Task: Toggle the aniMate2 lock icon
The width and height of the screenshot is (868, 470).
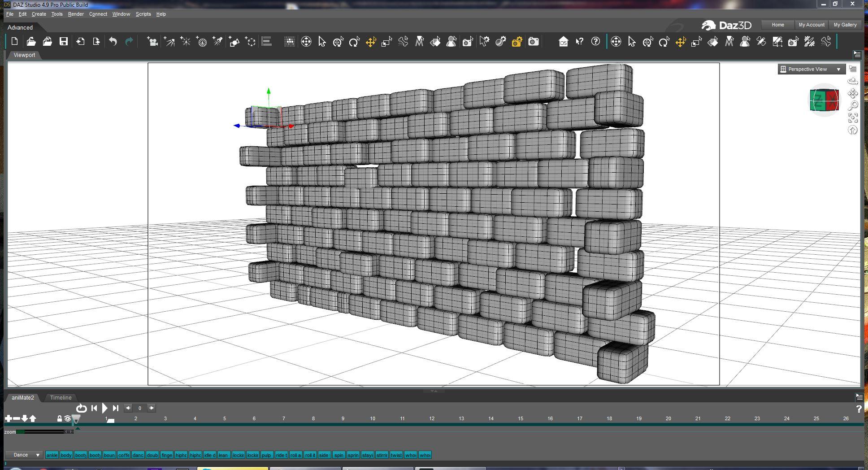Action: point(59,418)
